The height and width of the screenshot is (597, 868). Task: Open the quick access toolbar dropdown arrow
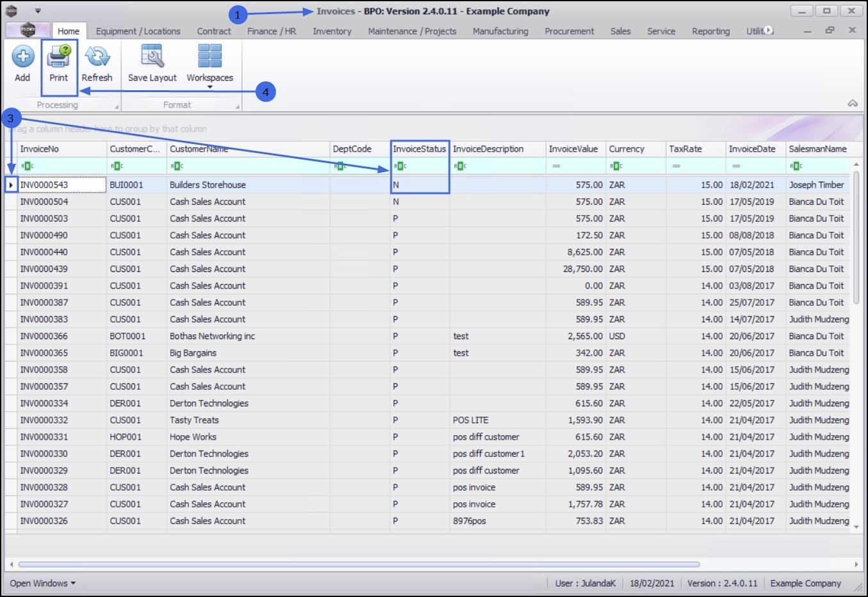38,11
